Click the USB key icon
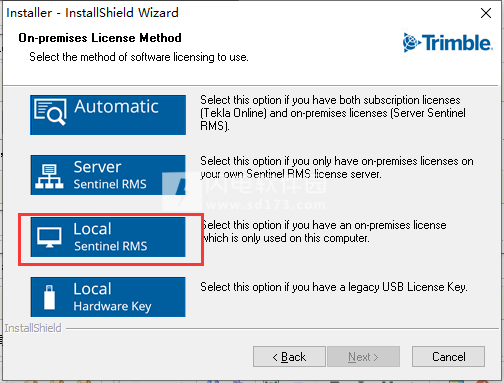This screenshot has width=504, height=383. point(49,297)
